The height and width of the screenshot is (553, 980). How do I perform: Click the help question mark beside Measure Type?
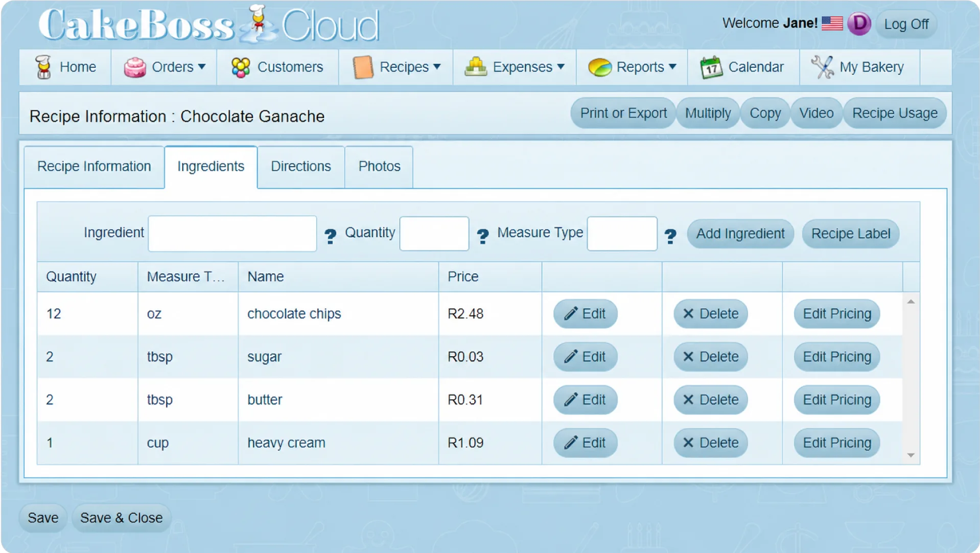(x=670, y=235)
